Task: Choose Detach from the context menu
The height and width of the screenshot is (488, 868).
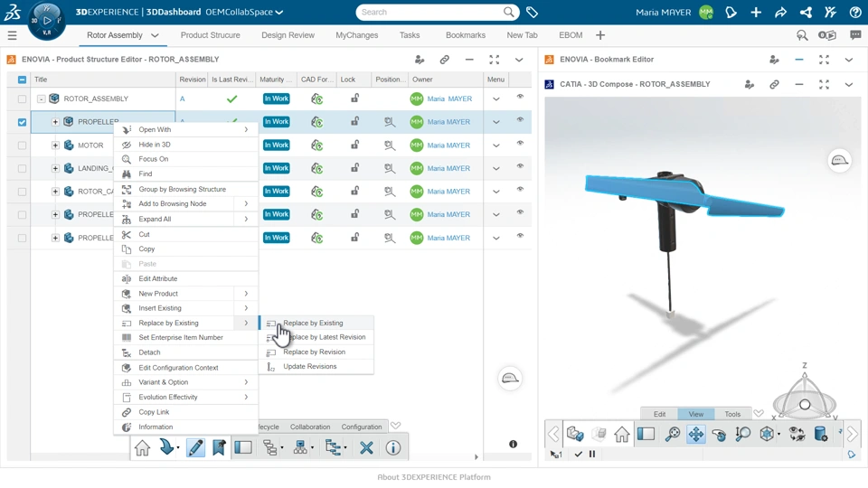Action: click(186, 352)
